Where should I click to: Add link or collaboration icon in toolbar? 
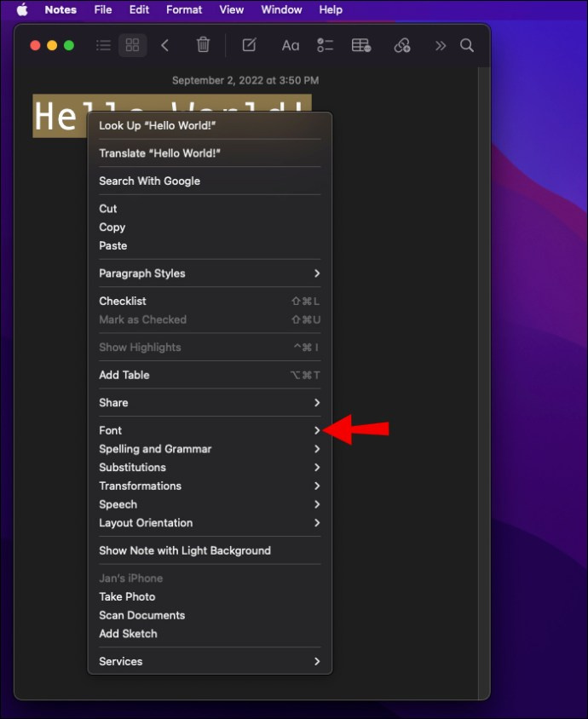pyautogui.click(x=402, y=45)
